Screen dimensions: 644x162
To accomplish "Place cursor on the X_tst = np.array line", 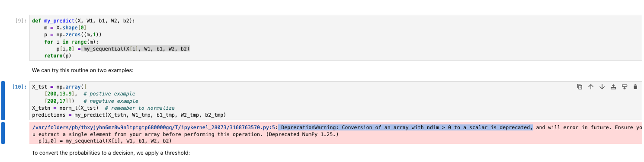I will coord(60,87).
